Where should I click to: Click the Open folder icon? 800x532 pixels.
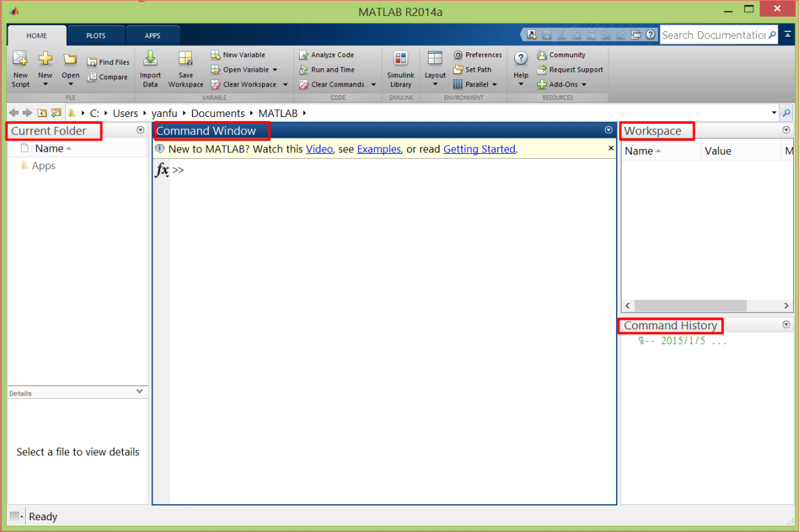[70, 59]
